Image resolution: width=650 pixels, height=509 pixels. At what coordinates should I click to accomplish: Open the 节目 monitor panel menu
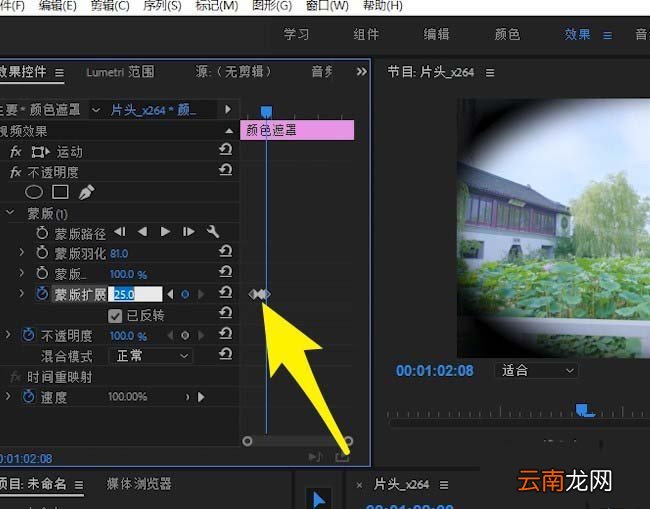[490, 73]
